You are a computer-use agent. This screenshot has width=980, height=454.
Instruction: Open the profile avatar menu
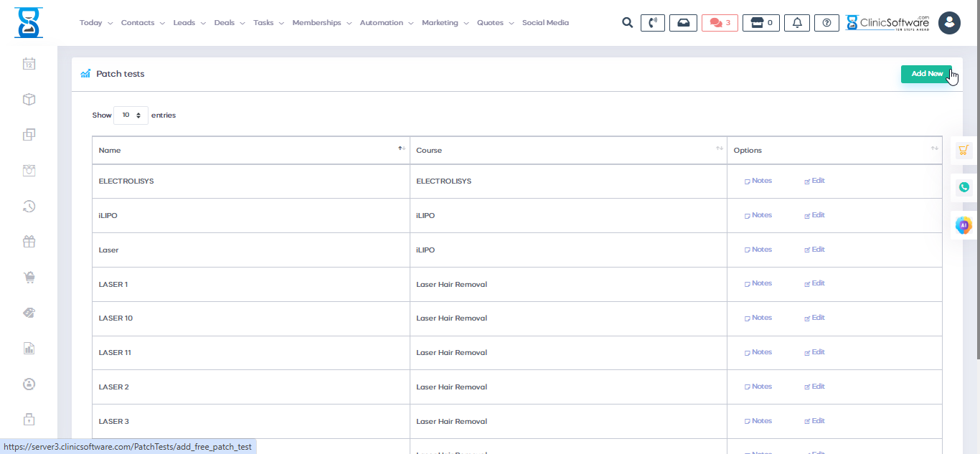tap(949, 22)
